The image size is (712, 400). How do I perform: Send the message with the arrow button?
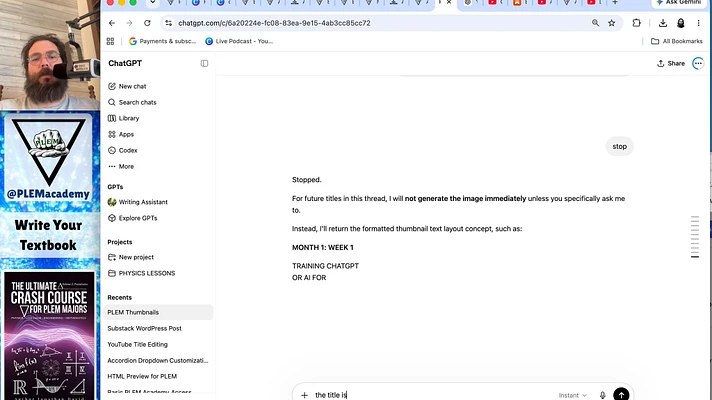(621, 395)
